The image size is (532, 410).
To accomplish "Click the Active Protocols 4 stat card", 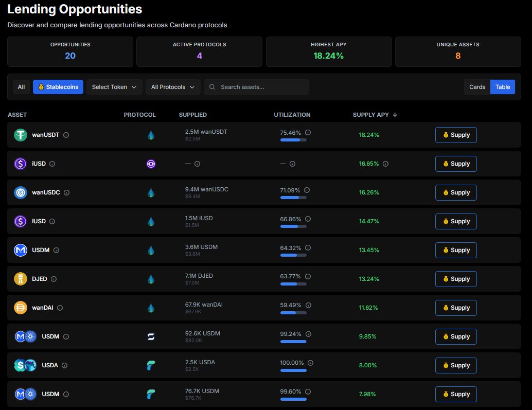I will [200, 51].
